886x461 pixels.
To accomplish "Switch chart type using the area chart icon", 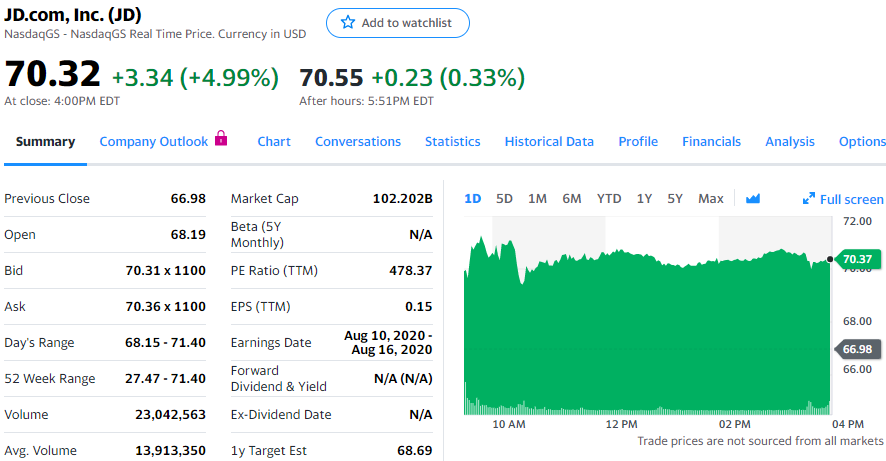I will [753, 199].
